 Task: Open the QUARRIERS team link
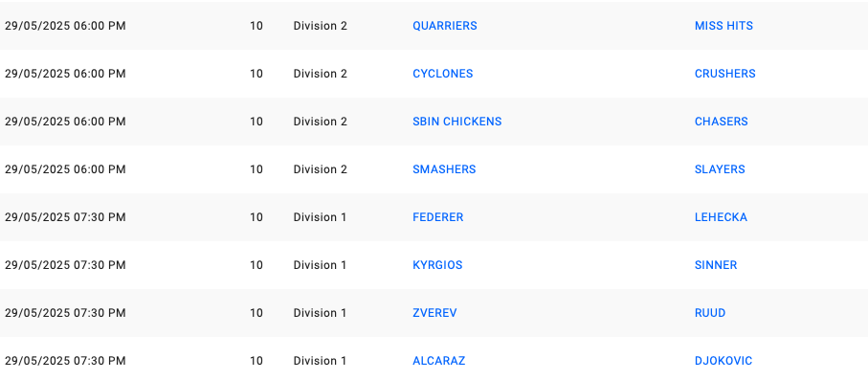pyautogui.click(x=444, y=26)
